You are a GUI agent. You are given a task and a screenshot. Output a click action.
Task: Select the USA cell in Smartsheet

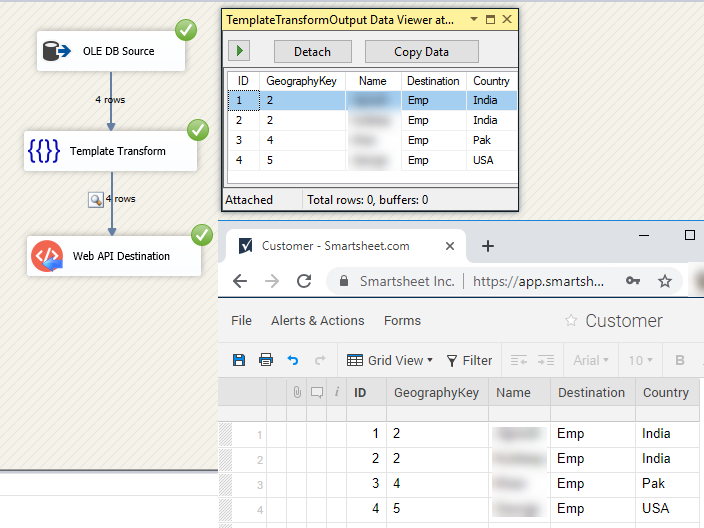click(x=667, y=509)
